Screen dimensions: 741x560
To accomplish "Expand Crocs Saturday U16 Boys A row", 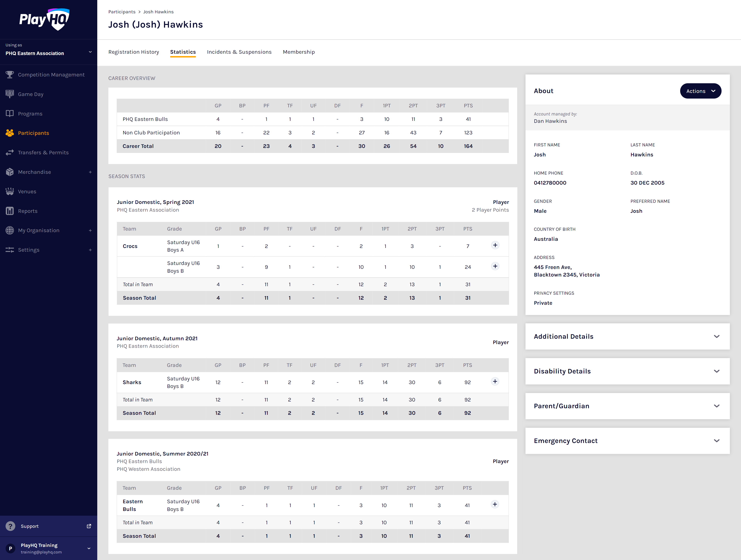I will (495, 245).
